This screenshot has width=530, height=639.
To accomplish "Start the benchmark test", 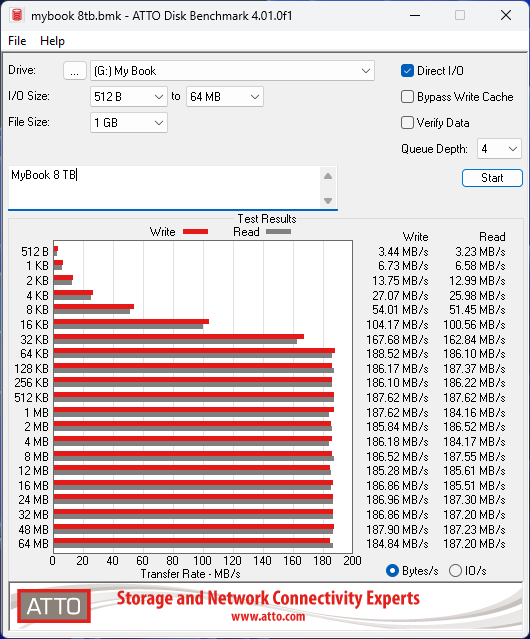I will click(492, 178).
